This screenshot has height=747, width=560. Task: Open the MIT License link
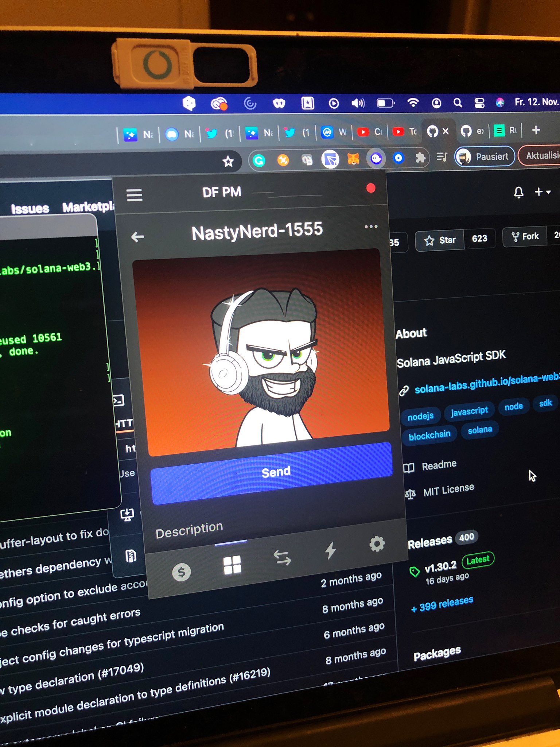[x=448, y=490]
